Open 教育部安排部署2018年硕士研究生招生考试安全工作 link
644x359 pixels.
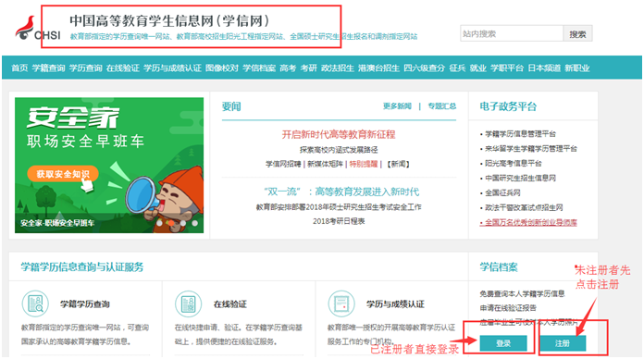(339, 206)
